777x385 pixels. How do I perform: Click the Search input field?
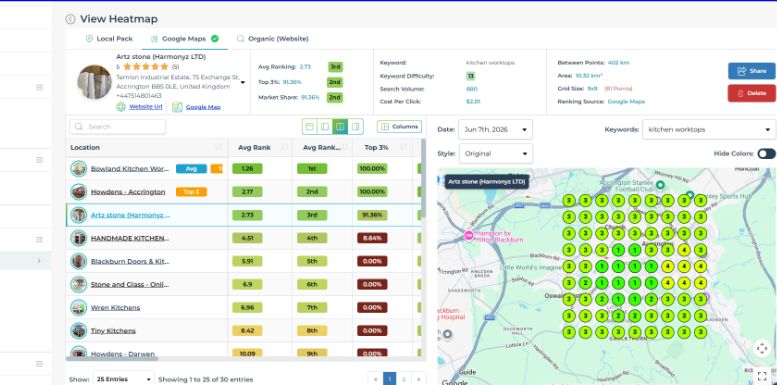pyautogui.click(x=117, y=127)
